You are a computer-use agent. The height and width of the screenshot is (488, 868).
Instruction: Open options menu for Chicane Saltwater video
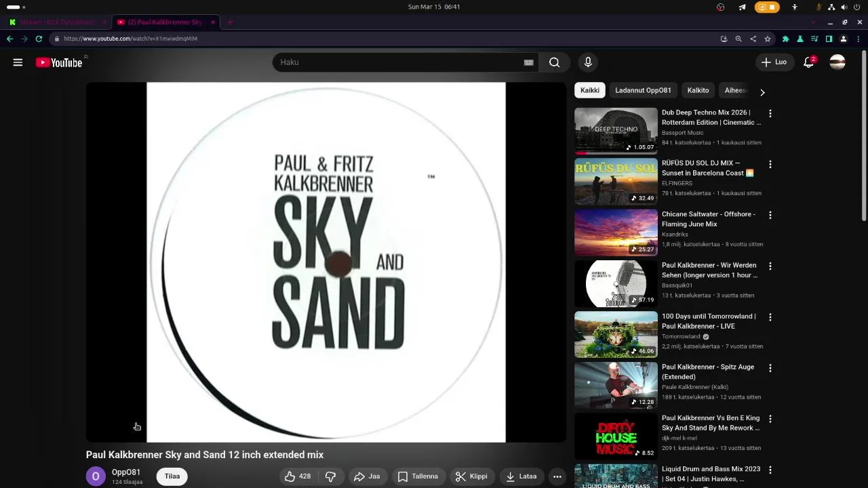[x=770, y=216]
